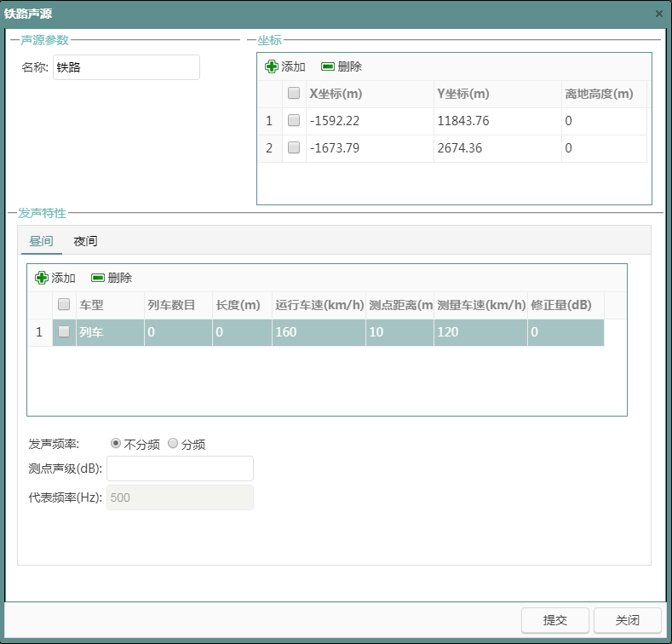Click the 关闭 button

pos(628,620)
